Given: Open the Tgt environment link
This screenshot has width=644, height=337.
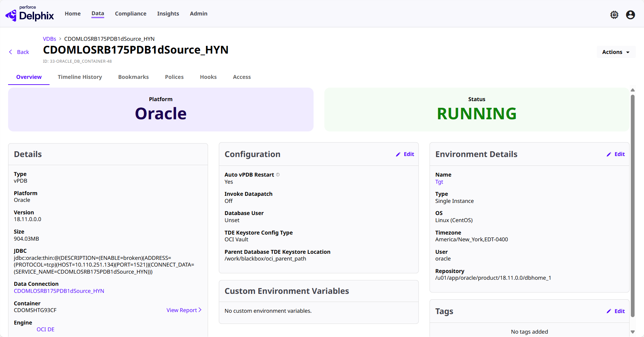Looking at the screenshot, I should tap(439, 182).
